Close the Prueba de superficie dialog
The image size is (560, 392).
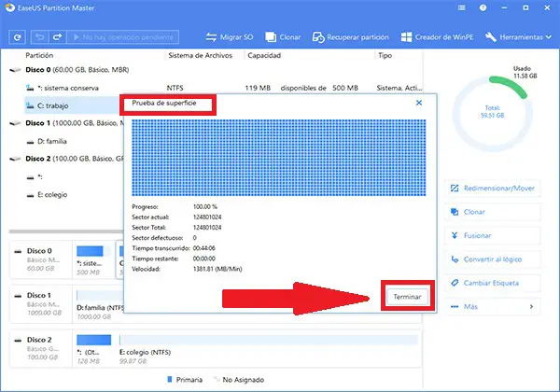tap(419, 103)
